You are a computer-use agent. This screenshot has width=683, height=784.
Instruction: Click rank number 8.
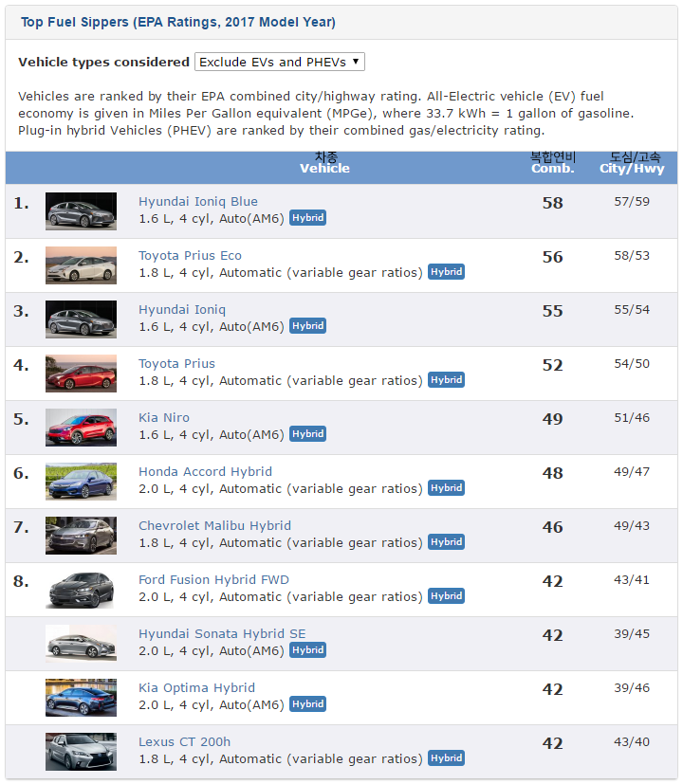21,581
